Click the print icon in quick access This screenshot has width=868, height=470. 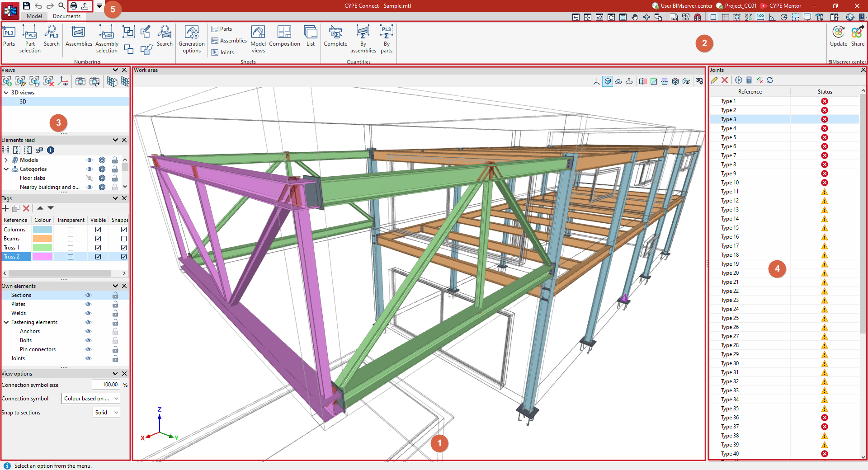pyautogui.click(x=74, y=6)
